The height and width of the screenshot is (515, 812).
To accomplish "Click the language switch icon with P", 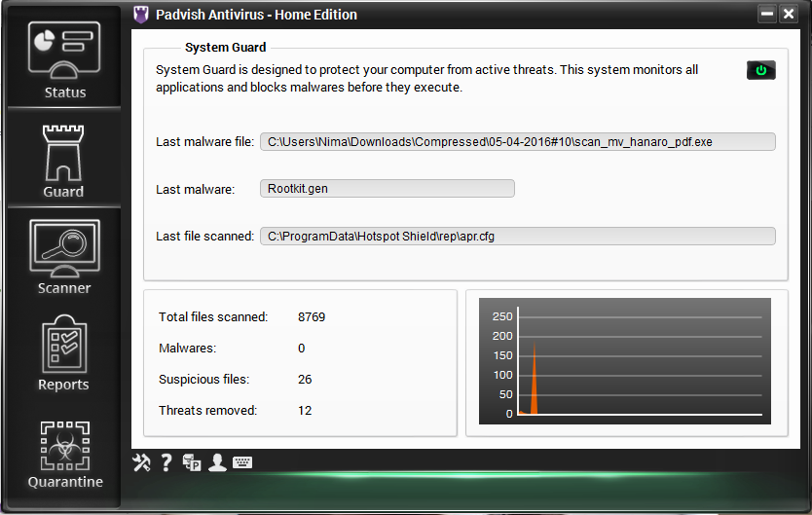I will (192, 462).
